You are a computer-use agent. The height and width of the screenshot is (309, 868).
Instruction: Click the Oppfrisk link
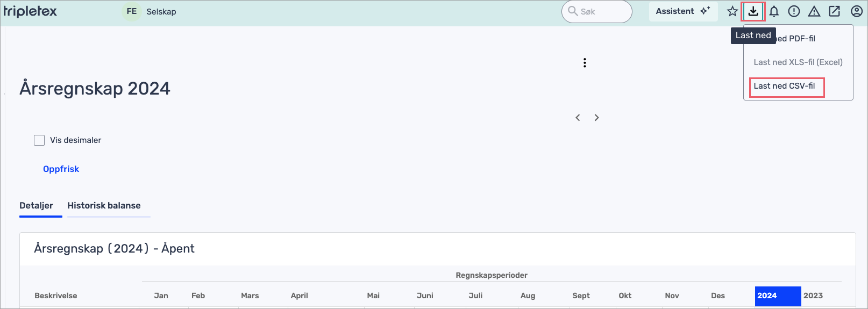point(61,169)
